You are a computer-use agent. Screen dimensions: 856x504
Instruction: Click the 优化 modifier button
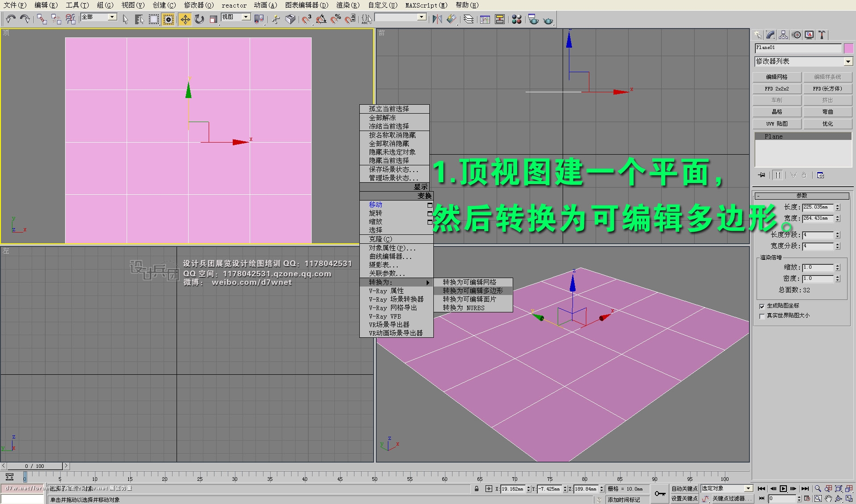tap(828, 124)
